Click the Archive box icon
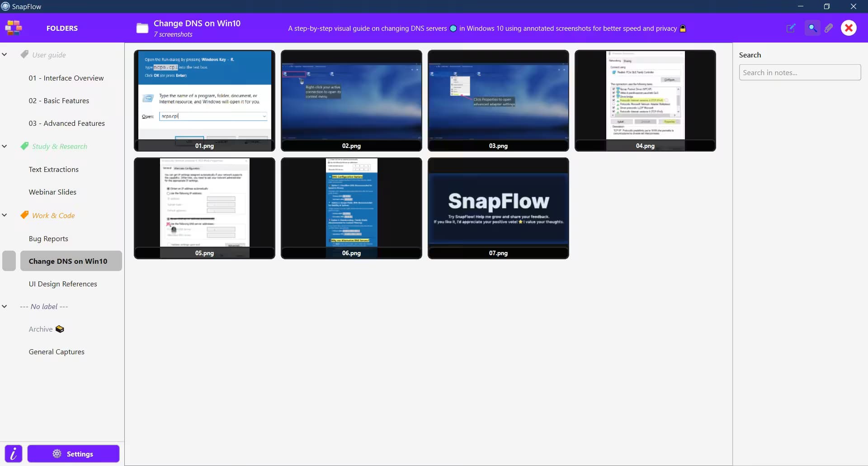 pos(60,329)
